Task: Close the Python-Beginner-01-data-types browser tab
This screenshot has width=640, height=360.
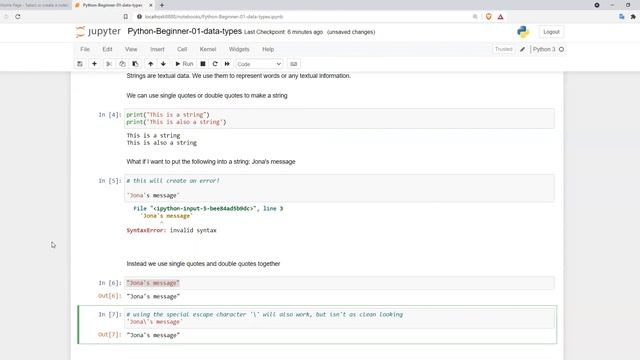Action: (151, 5)
